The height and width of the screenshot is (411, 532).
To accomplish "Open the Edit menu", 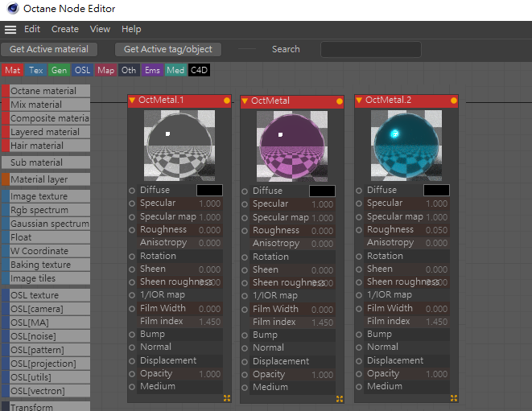I will pyautogui.click(x=32, y=29).
